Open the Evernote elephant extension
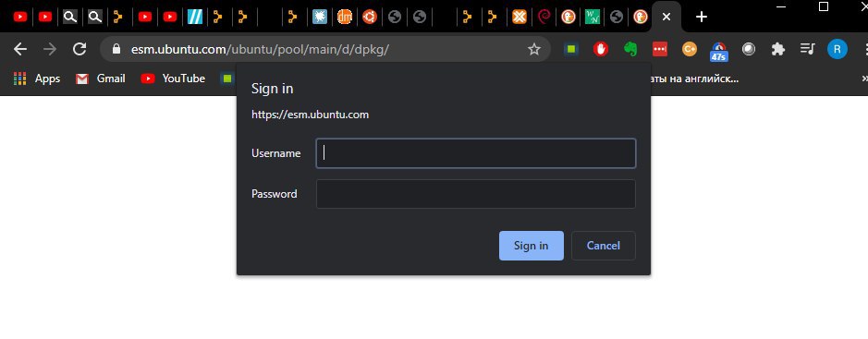Image resolution: width=868 pixels, height=339 pixels. click(x=630, y=49)
